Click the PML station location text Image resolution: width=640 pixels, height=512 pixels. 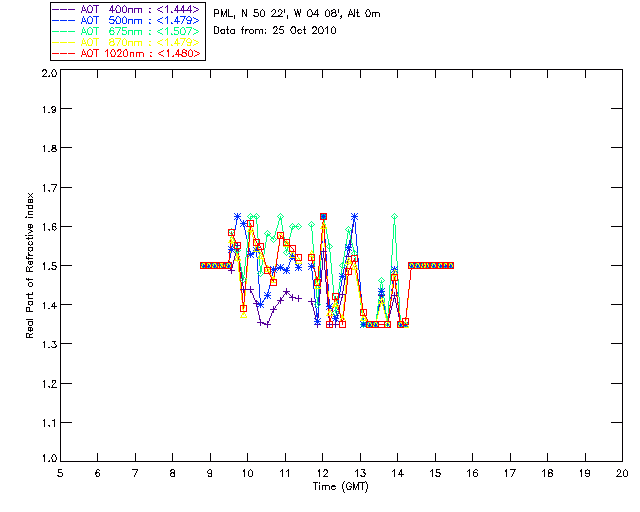pos(297,14)
